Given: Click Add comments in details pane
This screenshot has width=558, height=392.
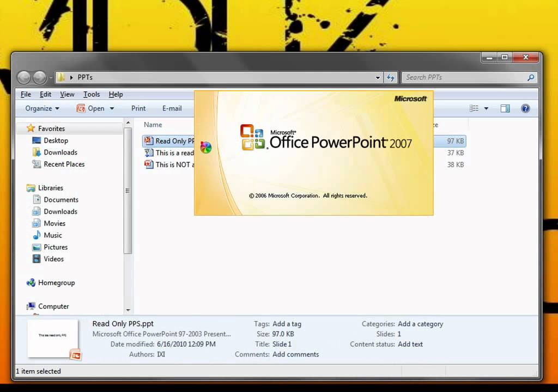Looking at the screenshot, I should pos(296,354).
